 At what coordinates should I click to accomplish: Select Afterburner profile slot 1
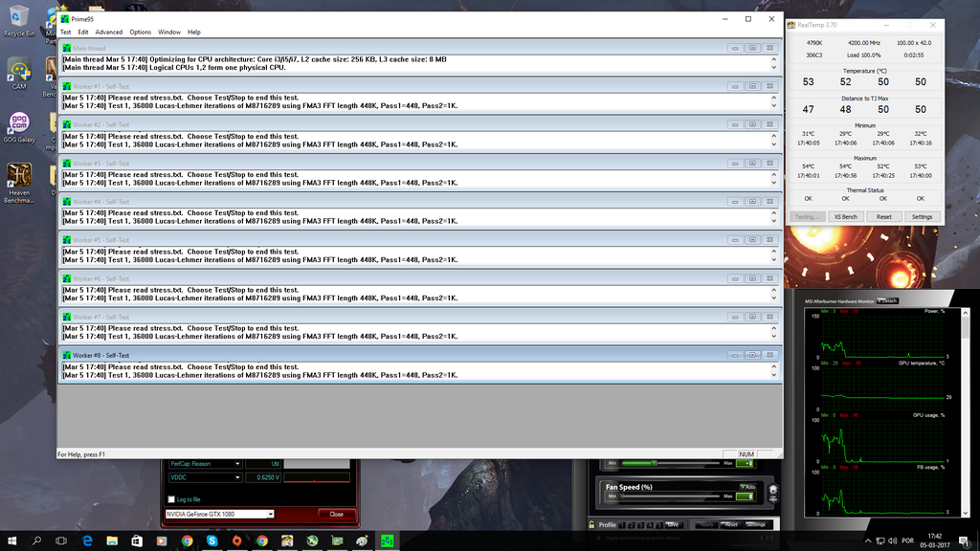pos(622,525)
